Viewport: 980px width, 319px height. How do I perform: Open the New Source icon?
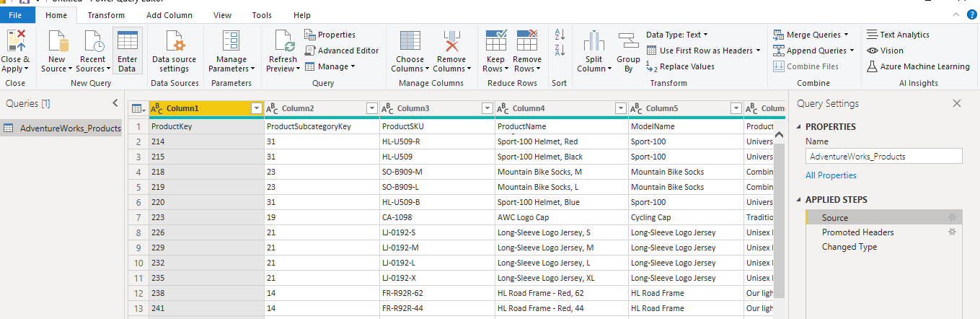tap(56, 40)
